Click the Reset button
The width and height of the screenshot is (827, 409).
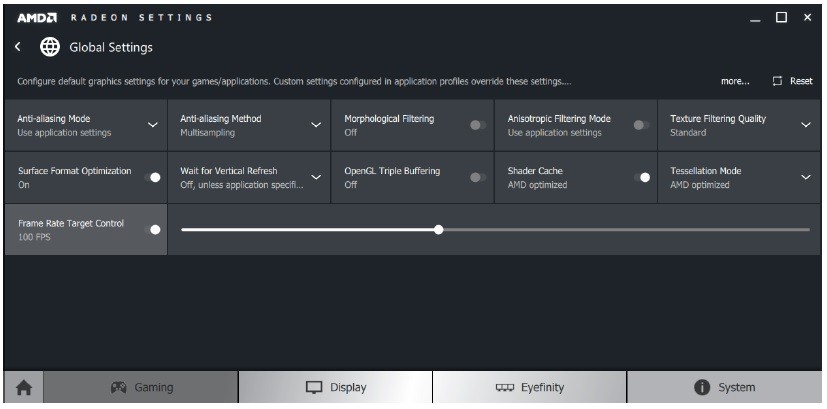click(x=792, y=81)
